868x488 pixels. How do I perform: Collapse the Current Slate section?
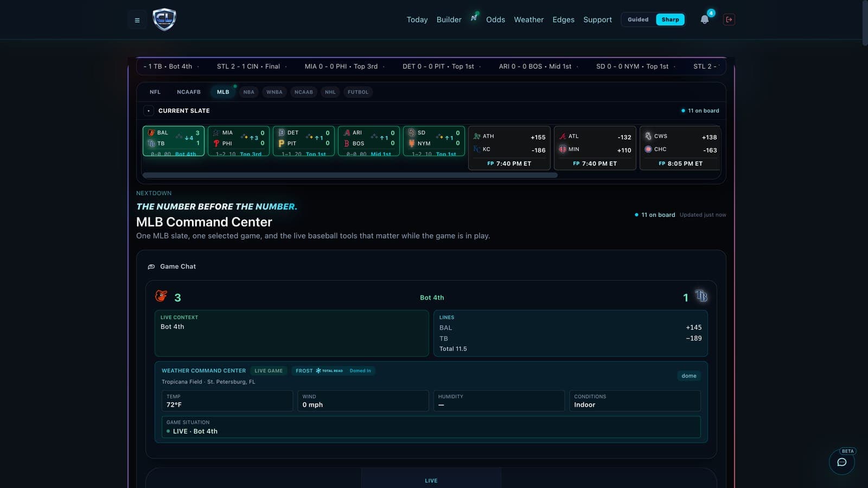149,111
